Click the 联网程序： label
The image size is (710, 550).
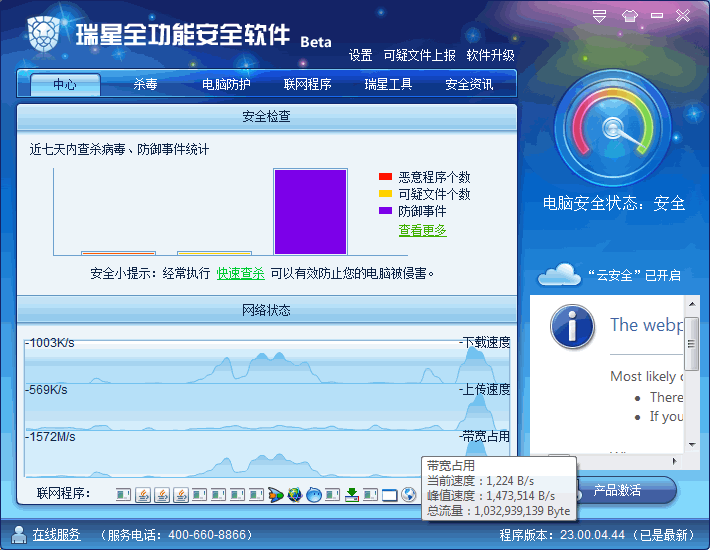point(63,493)
